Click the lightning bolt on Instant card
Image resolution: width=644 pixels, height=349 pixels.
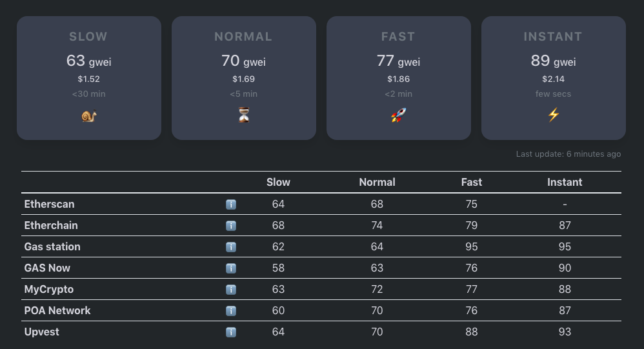tap(554, 115)
